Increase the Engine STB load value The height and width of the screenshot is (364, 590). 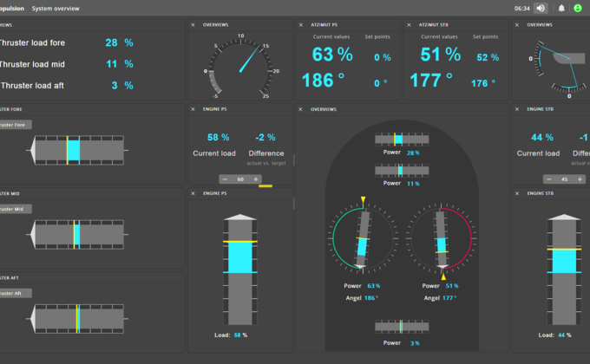[x=580, y=179]
